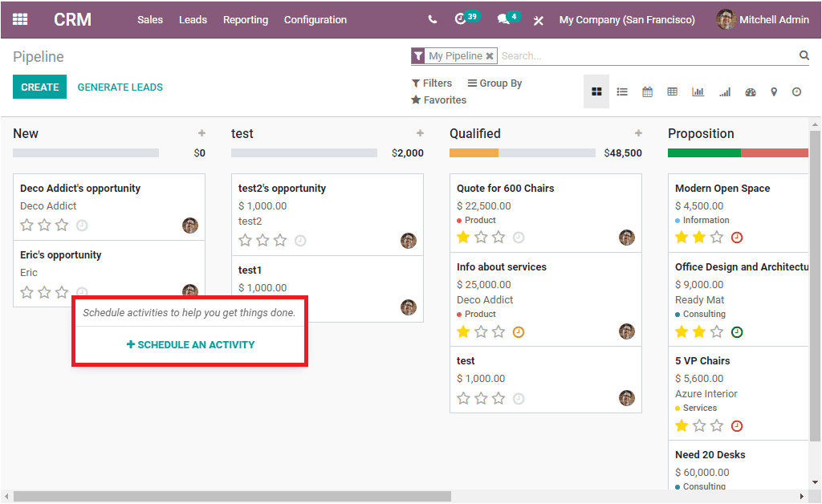
Task: Open the calendar view
Action: [648, 91]
